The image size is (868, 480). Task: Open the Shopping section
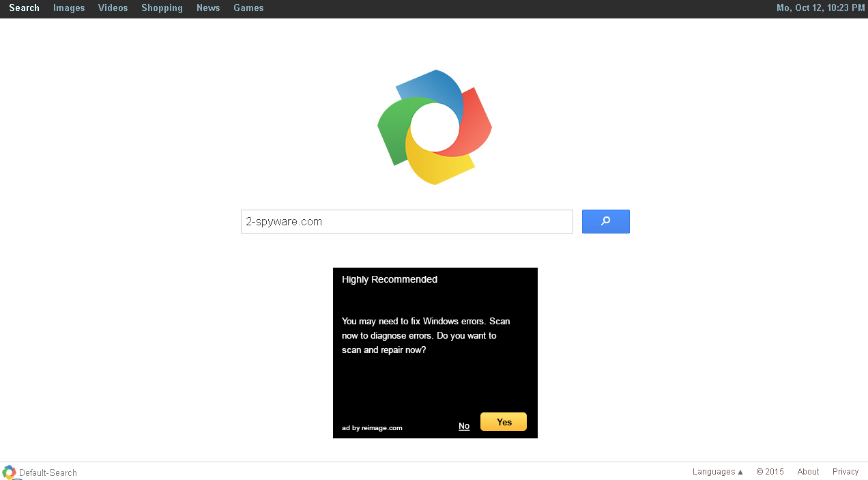[162, 8]
